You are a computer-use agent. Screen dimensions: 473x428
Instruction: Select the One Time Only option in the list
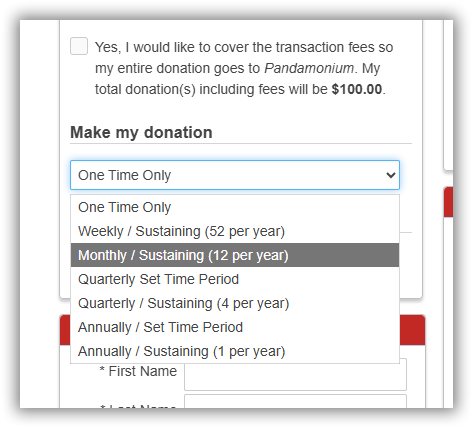(x=235, y=207)
